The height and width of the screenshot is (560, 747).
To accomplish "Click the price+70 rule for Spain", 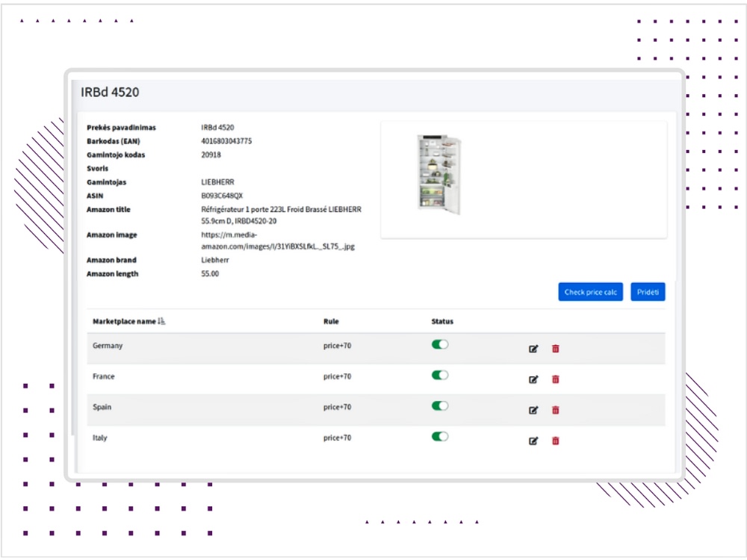I will (338, 407).
